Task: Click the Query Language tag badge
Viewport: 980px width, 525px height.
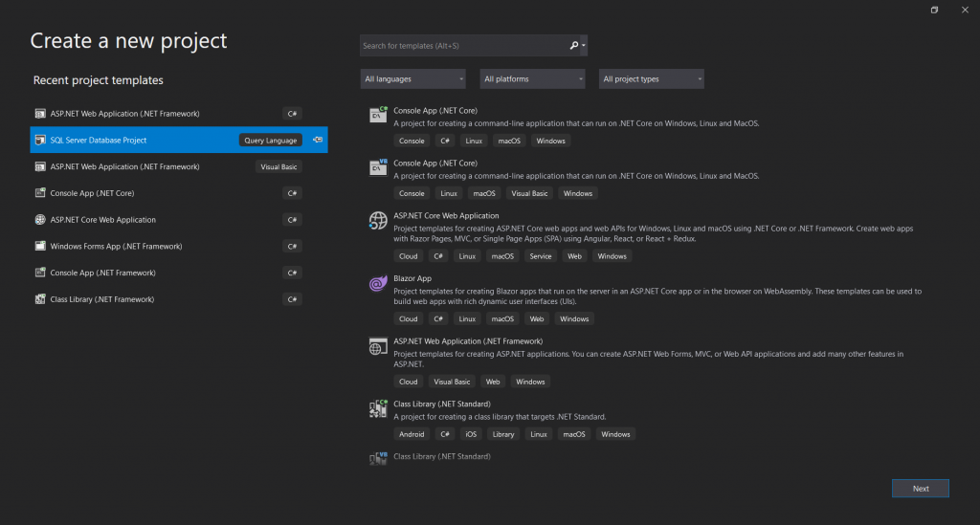Action: tap(271, 140)
